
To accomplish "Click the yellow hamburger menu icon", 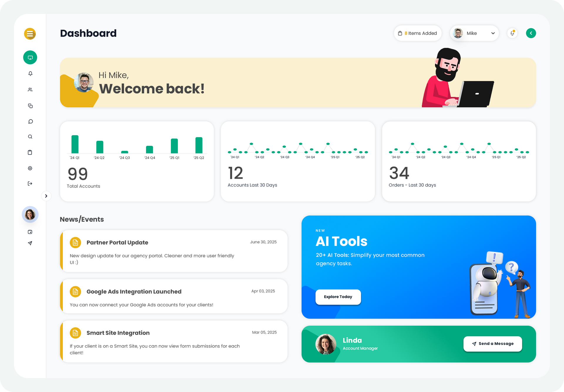I will click(30, 34).
